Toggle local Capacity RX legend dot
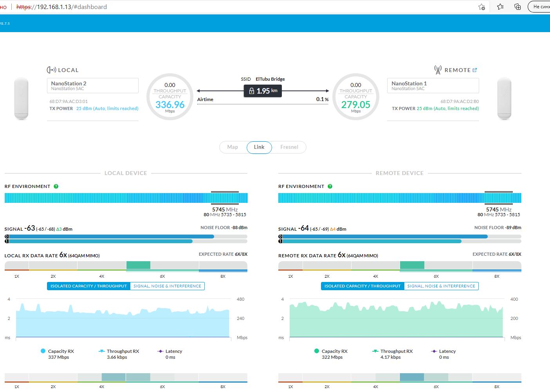550x392 pixels. pos(43,351)
